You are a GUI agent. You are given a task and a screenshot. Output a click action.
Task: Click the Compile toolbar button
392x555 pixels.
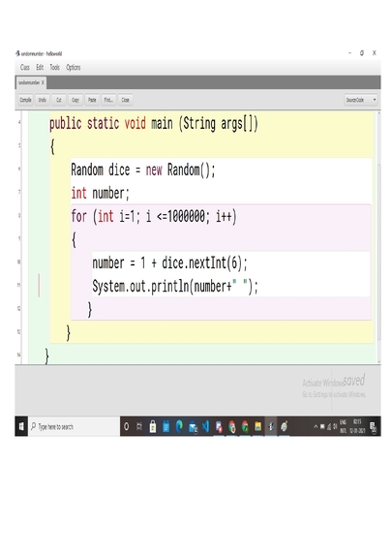(x=25, y=100)
